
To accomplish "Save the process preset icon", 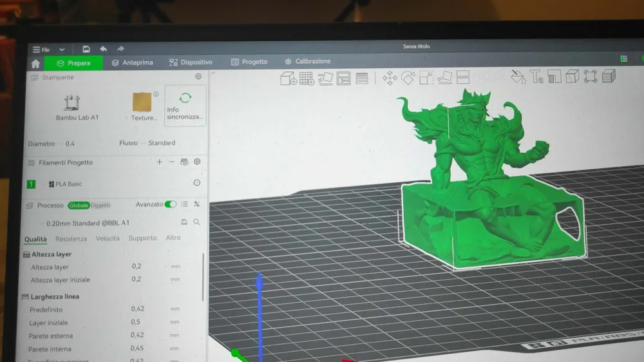I will 184,222.
